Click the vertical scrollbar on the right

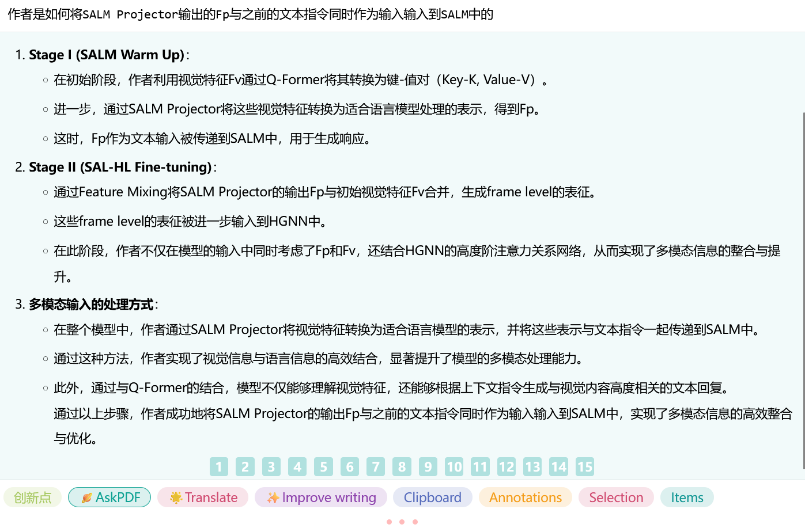803,288
